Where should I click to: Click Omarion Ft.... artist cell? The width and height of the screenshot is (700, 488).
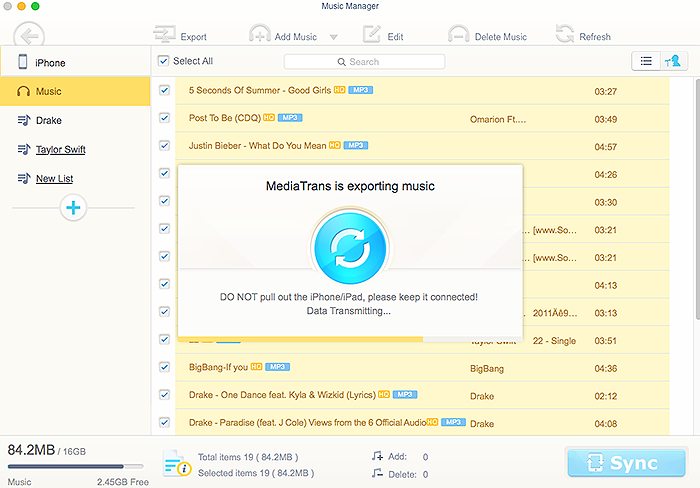click(x=498, y=119)
